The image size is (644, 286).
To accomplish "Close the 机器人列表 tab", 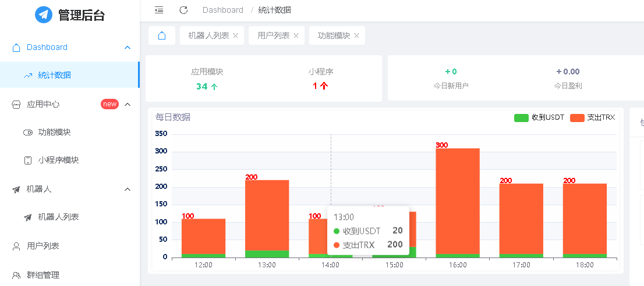I will (x=235, y=35).
